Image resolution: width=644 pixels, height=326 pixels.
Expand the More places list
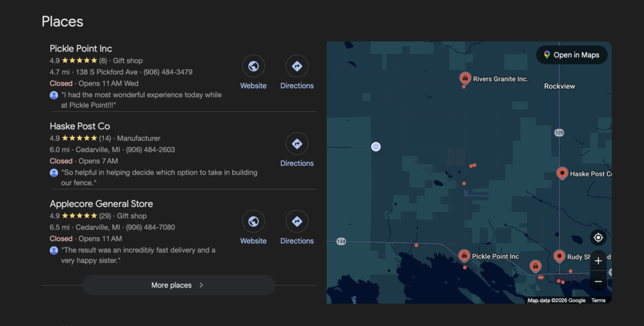click(x=179, y=285)
